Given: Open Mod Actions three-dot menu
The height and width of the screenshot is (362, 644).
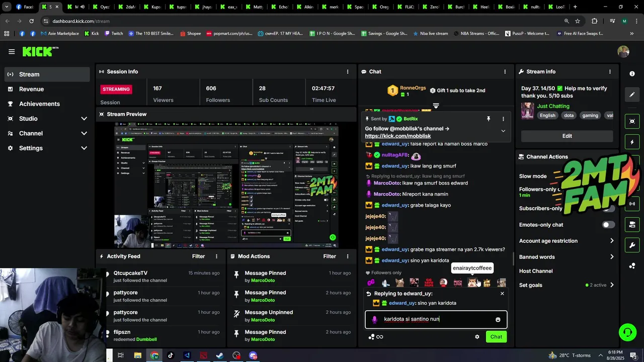Looking at the screenshot, I should pyautogui.click(x=347, y=256).
